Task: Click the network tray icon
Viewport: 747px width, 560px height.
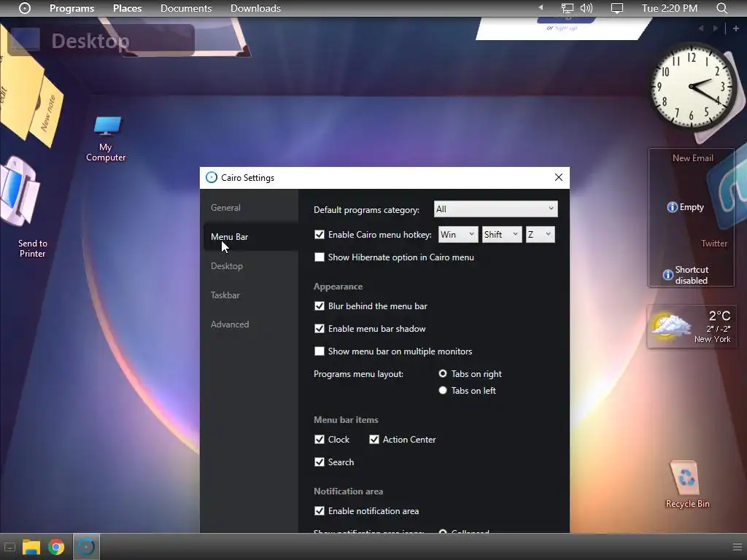Action: (567, 8)
